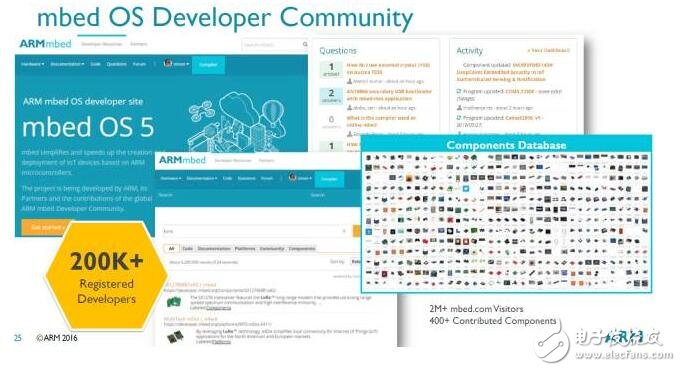Click the clear X icon in search query box

coord(344,231)
